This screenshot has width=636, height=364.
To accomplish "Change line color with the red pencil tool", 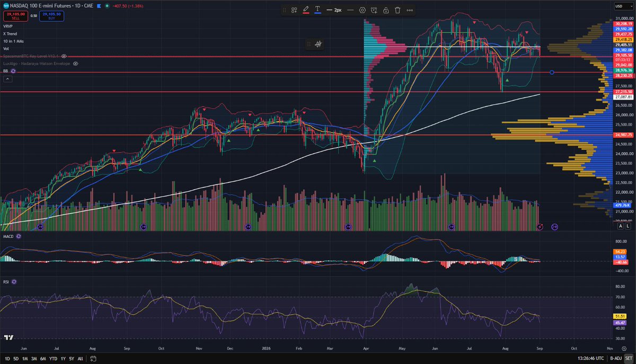I will click(306, 10).
